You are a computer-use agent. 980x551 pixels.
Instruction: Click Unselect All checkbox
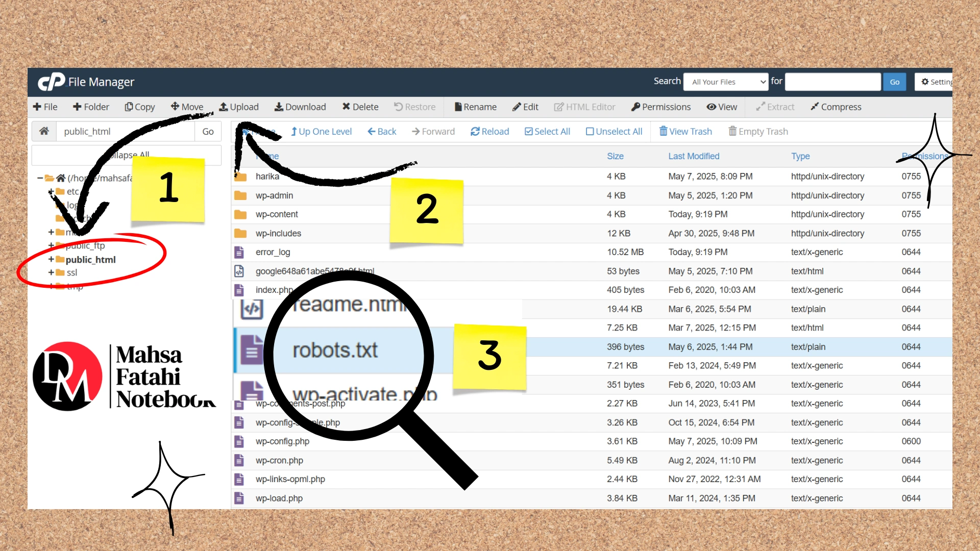[x=614, y=131]
